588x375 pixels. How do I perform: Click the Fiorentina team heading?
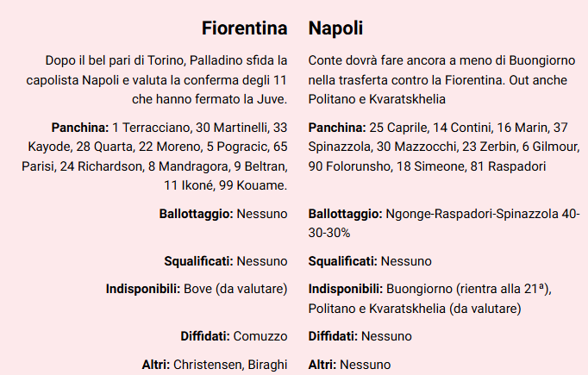coord(244,28)
